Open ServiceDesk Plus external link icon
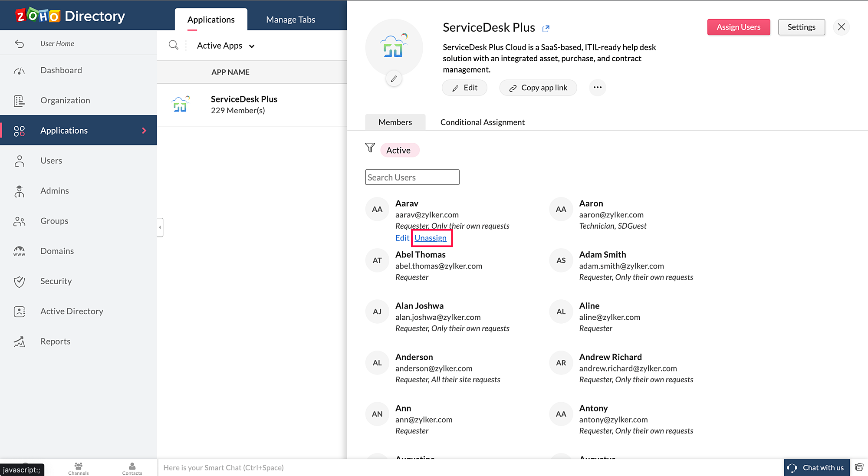Screen dimensions: 868x476 [546, 29]
